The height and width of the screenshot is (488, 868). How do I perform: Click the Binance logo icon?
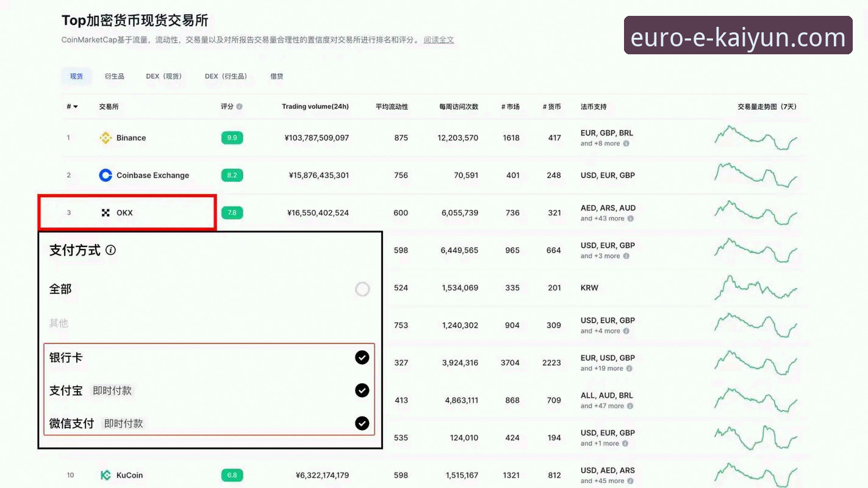tap(106, 138)
